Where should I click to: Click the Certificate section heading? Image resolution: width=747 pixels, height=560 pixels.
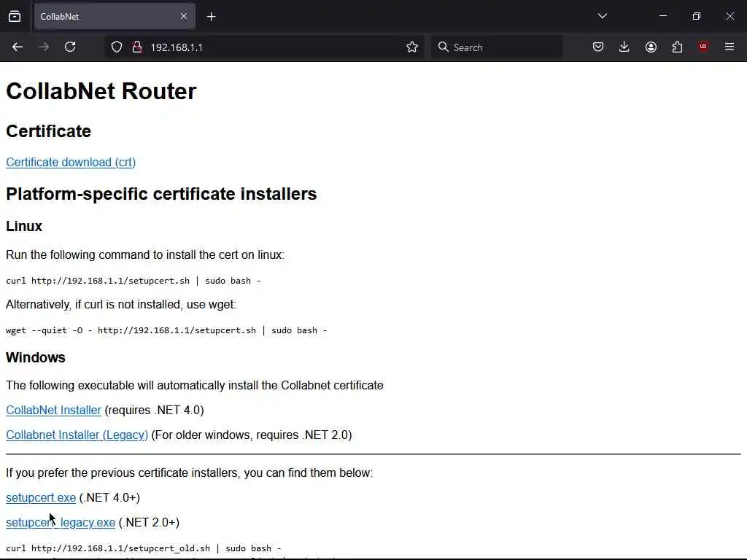48,131
